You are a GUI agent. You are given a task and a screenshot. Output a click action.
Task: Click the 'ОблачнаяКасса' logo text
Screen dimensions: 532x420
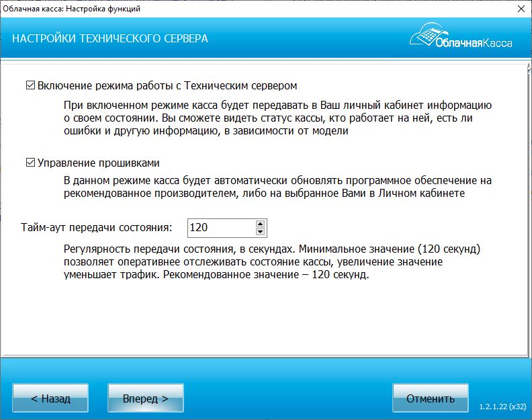(x=473, y=43)
